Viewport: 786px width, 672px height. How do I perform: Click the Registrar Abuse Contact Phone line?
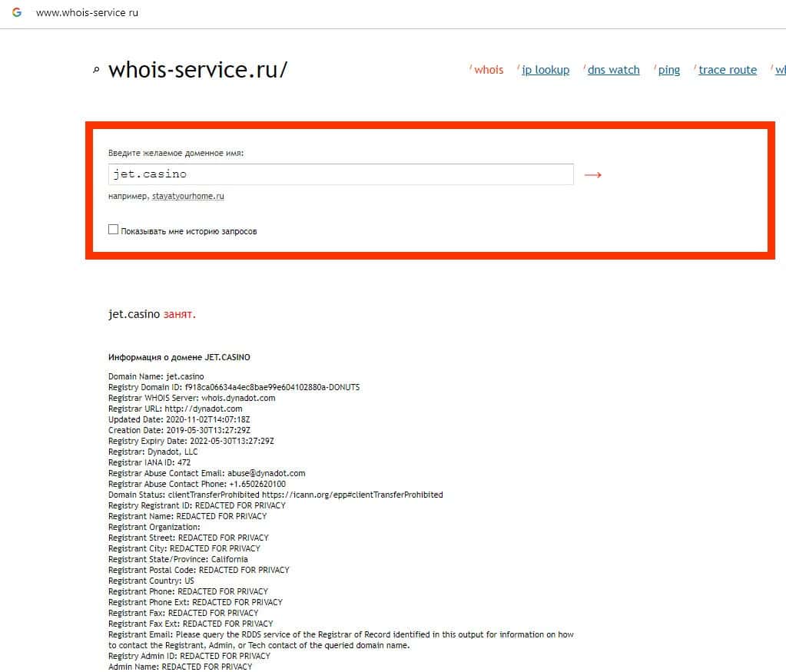(x=197, y=484)
